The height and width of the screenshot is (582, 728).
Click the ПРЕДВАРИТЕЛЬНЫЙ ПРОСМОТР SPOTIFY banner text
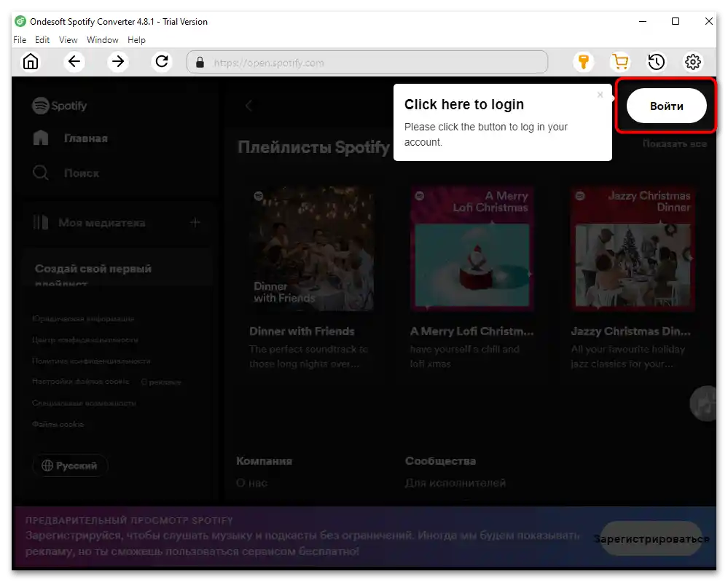130,520
